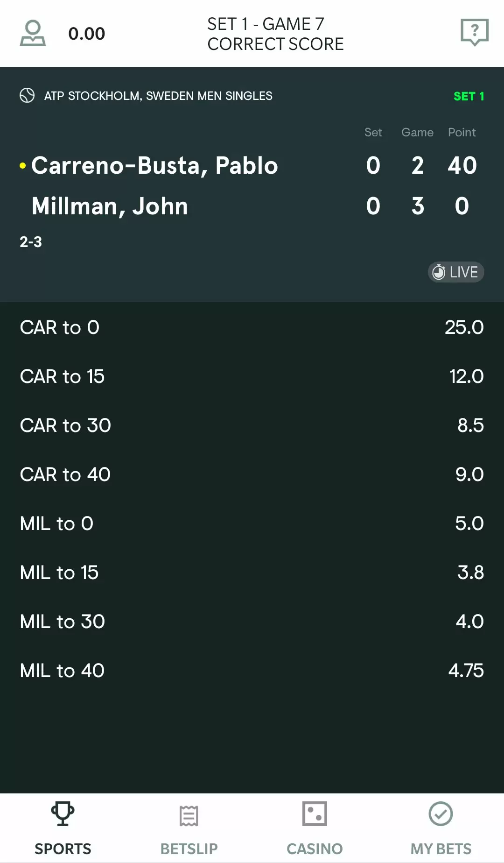Click the tennis ball sport icon
The height and width of the screenshot is (863, 504).
coord(27,95)
